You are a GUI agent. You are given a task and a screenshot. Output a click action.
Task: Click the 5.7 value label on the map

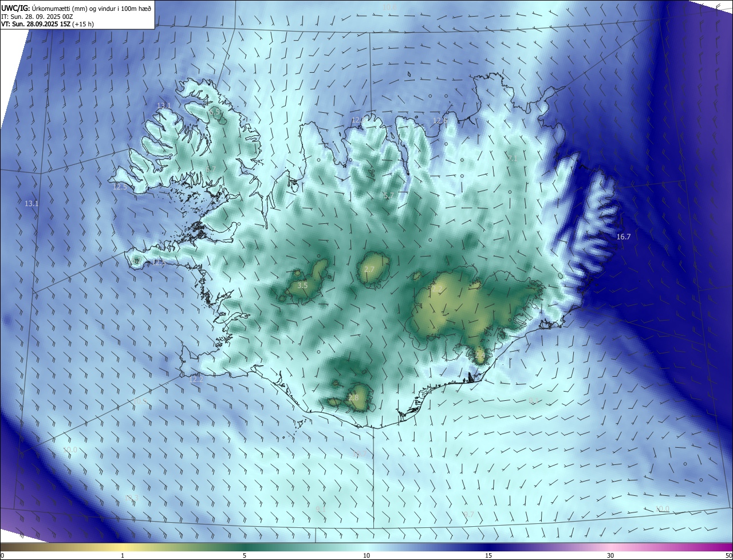(x=388, y=196)
